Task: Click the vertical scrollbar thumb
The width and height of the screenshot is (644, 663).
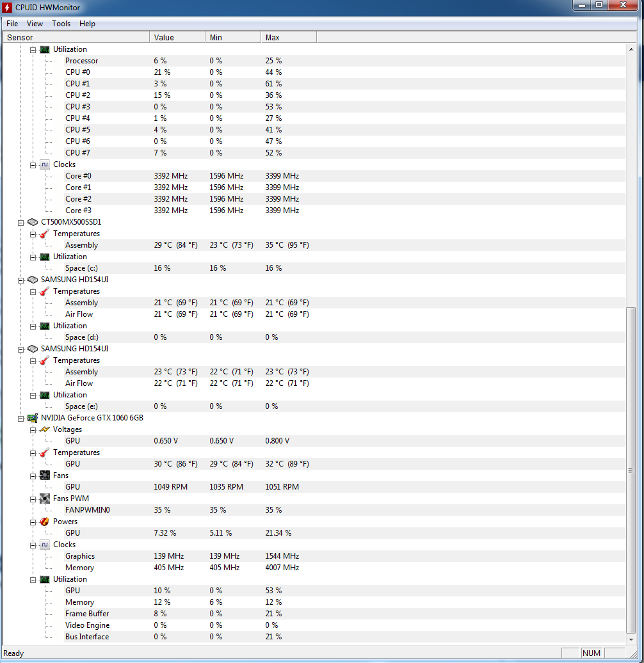Action: (631, 470)
